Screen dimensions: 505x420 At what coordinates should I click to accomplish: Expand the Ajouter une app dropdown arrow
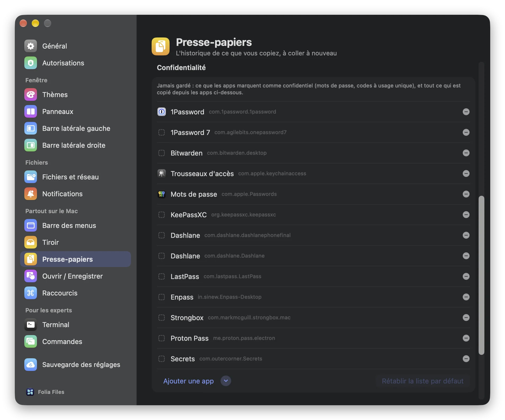tap(226, 381)
